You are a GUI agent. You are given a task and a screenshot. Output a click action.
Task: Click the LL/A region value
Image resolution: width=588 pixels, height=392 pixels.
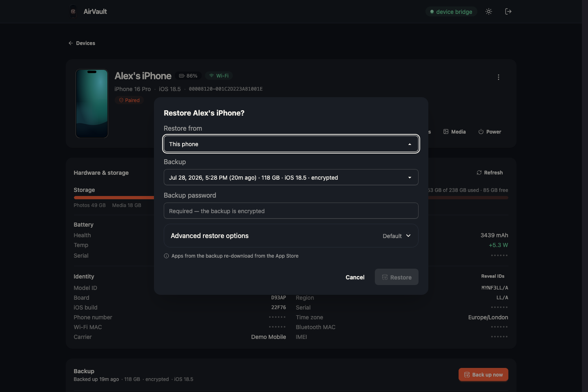click(502, 298)
